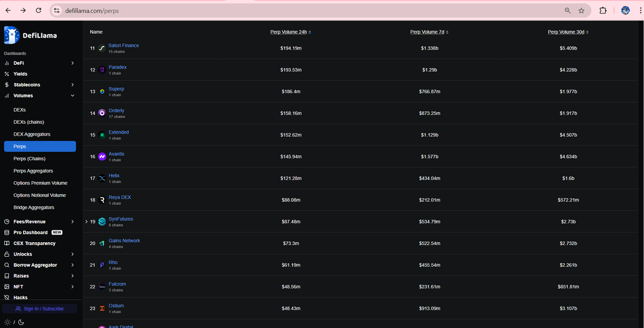Click the $3.107b Ostium 30d volume
644x328 pixels.
coord(568,309)
